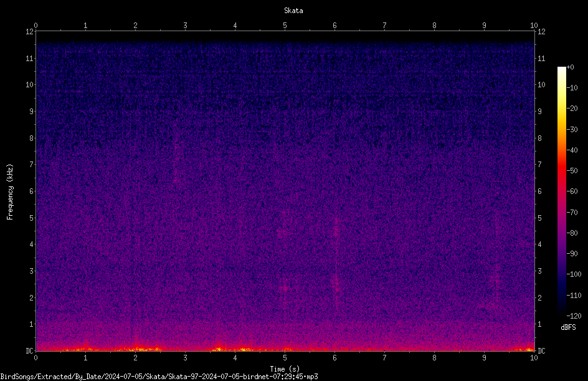
Task: Click the '8' tick label on the top time axis
Action: point(434,25)
